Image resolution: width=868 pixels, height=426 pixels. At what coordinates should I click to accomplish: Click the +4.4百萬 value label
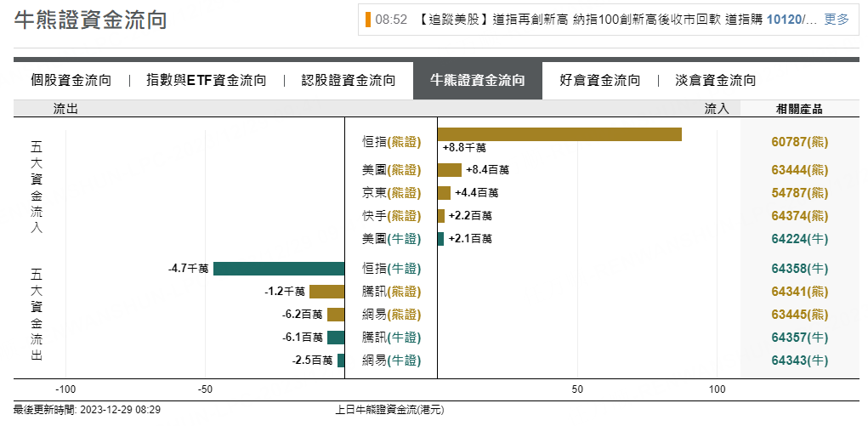477,193
